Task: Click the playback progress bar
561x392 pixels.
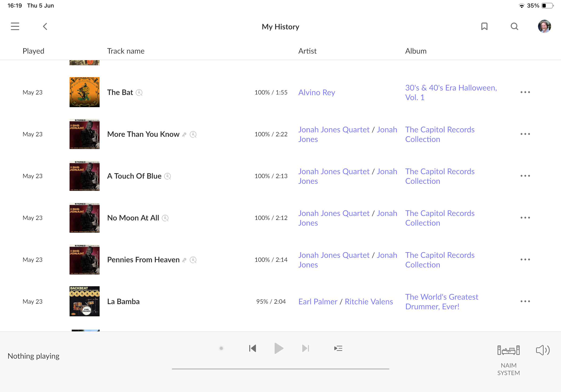Action: 280,369
